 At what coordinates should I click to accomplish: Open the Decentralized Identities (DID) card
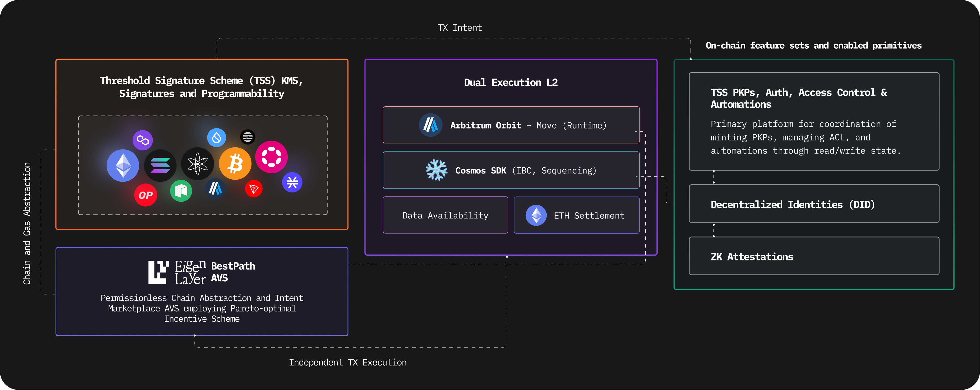coord(814,204)
